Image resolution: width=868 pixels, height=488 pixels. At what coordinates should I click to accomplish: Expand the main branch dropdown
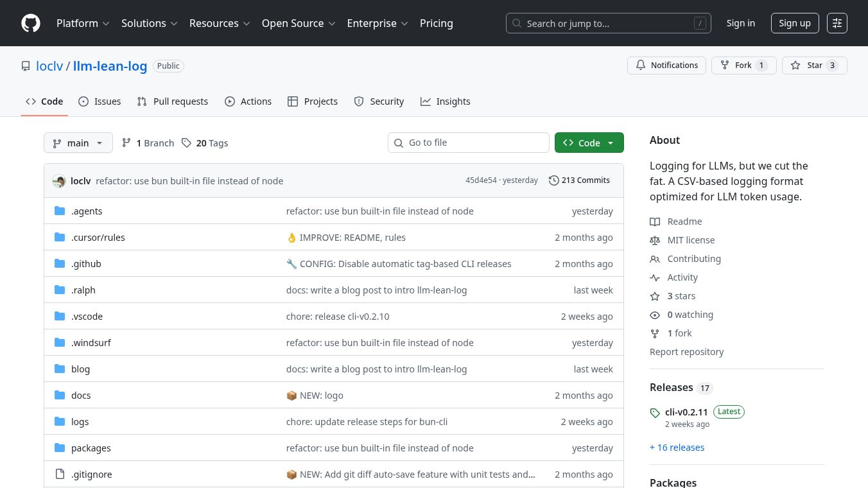[78, 143]
